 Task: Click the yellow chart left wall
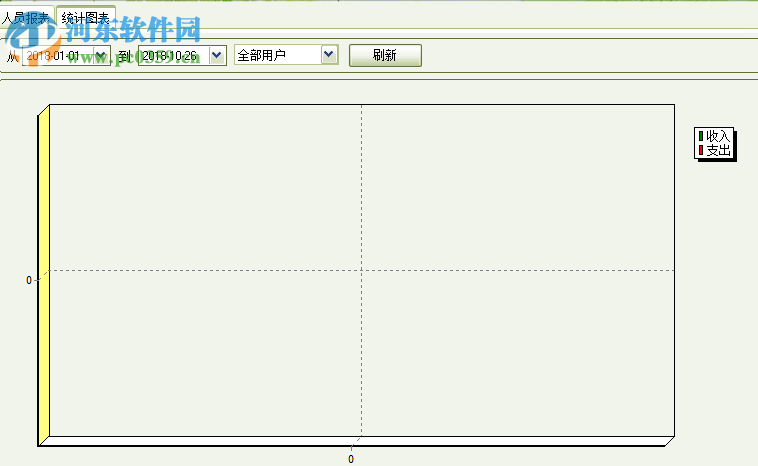44,275
